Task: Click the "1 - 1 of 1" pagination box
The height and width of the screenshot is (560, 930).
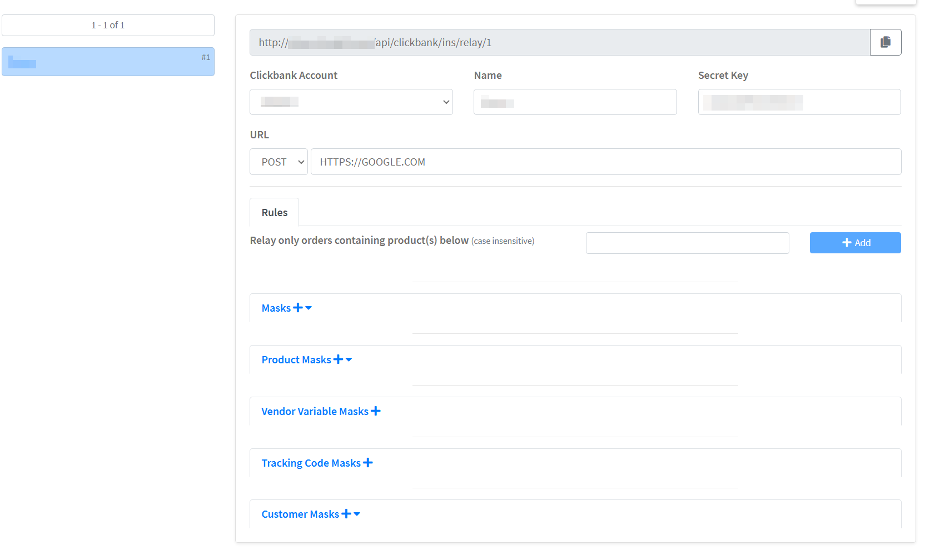Action: pyautogui.click(x=108, y=26)
